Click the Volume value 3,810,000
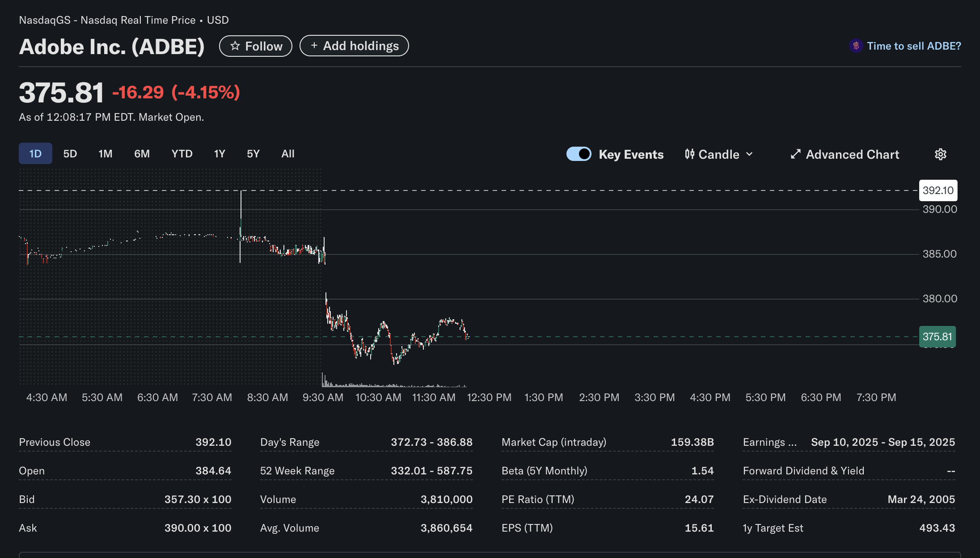Viewport: 980px width, 558px height. tap(446, 499)
